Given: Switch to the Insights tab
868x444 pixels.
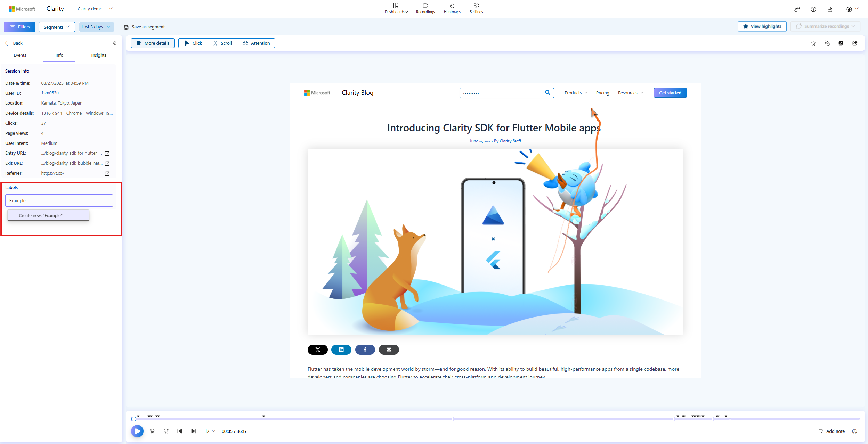Looking at the screenshot, I should pyautogui.click(x=99, y=55).
